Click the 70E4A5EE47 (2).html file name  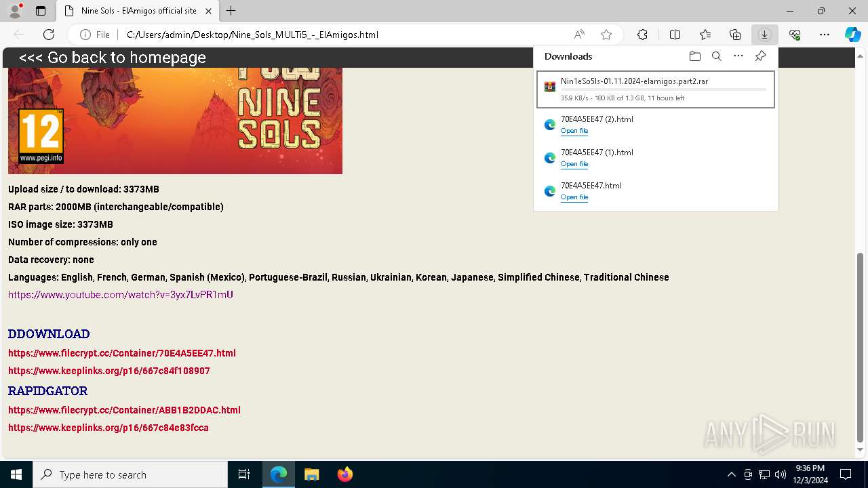[597, 119]
